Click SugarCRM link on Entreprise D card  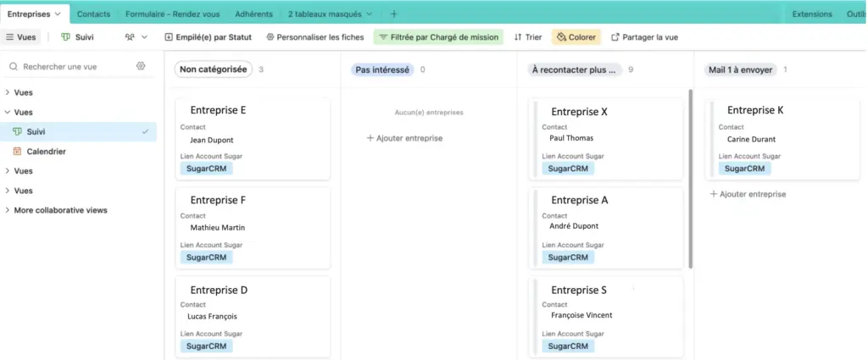coord(207,346)
